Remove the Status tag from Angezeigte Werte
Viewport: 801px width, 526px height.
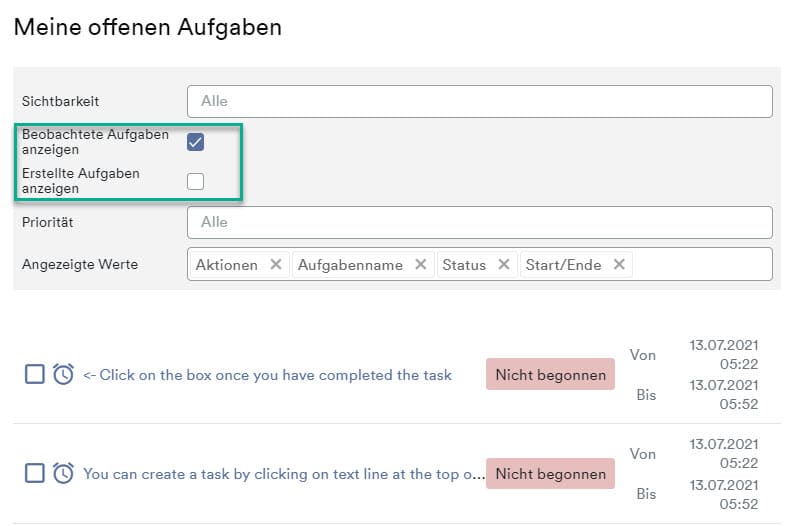pos(504,265)
